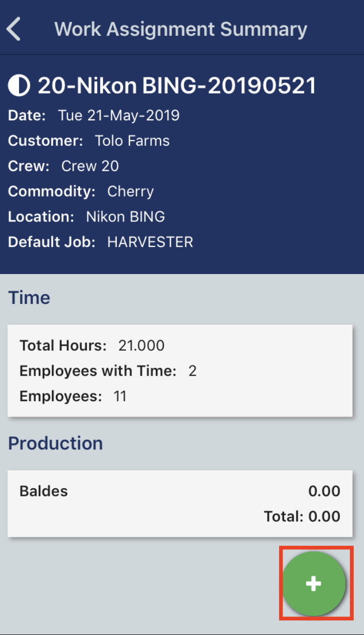Open the Tolo Farms customer value
Image resolution: width=364 pixels, height=635 pixels.
pos(132,141)
